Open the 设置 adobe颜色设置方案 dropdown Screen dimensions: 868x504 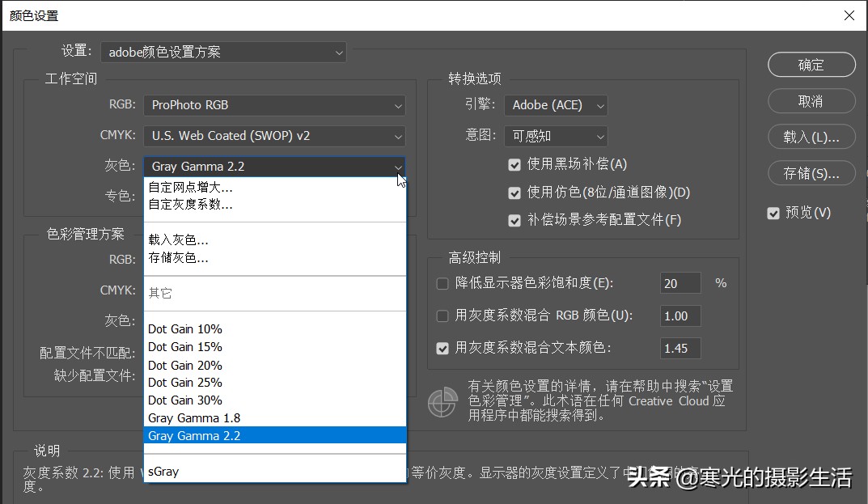(x=223, y=52)
